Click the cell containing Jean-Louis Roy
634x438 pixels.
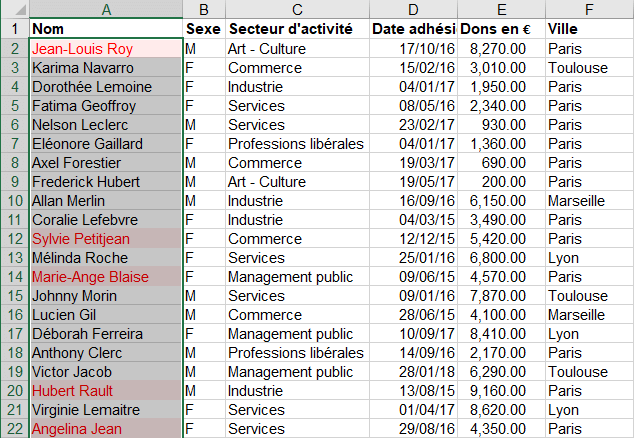[x=105, y=49]
